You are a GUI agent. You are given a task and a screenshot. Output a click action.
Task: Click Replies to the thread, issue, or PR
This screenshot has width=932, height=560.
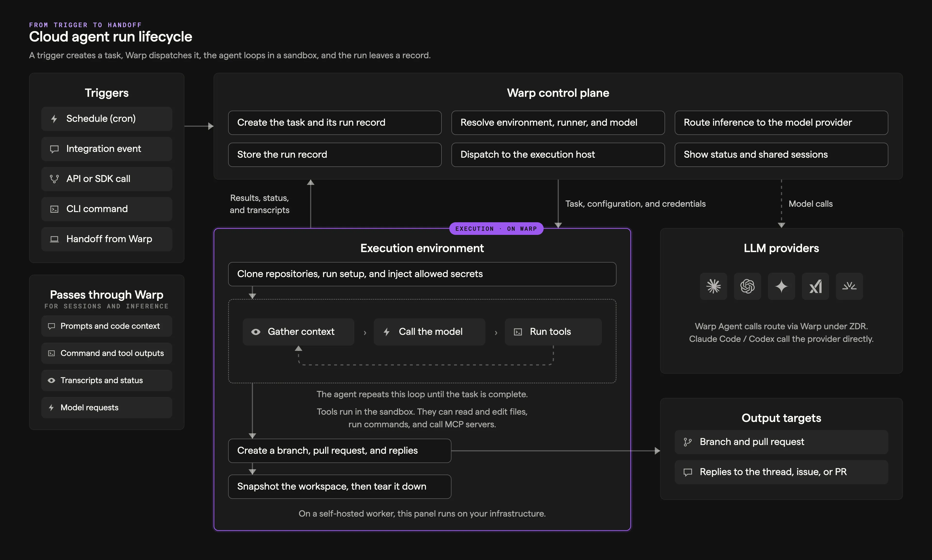coord(781,472)
